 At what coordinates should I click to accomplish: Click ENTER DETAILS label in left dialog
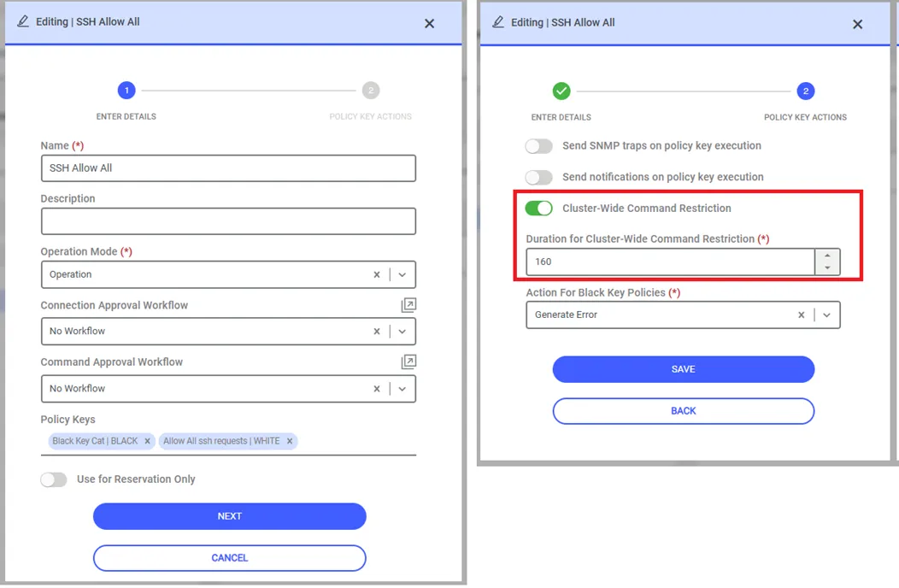pyautogui.click(x=126, y=116)
